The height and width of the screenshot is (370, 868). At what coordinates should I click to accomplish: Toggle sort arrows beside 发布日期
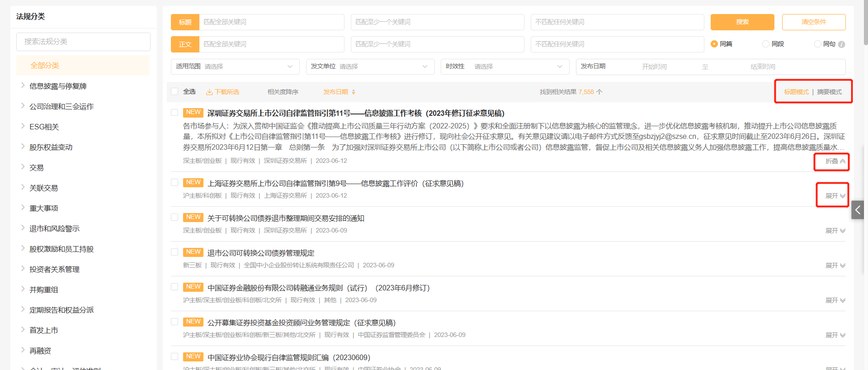(x=354, y=92)
